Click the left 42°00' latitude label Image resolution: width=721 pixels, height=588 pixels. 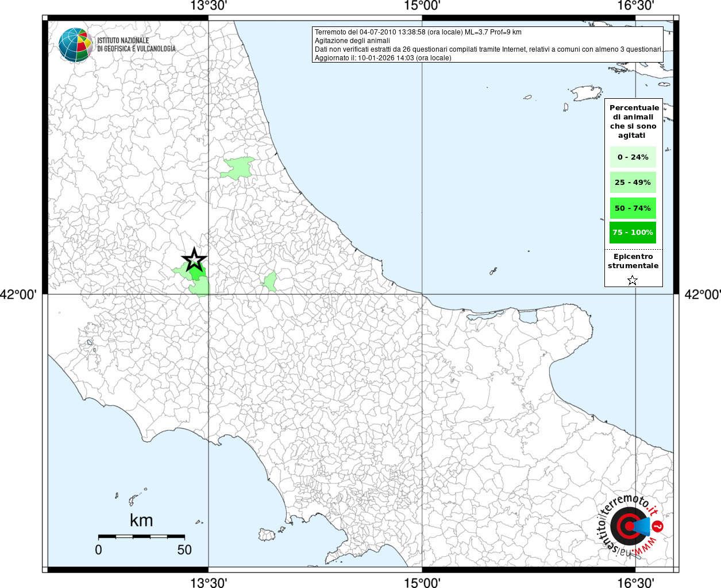(x=19, y=295)
